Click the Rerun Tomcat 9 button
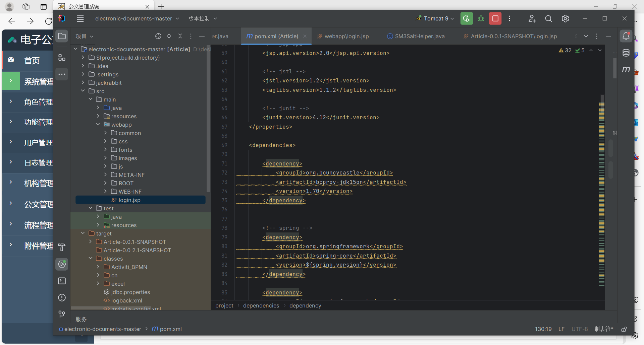Screen dimensions: 644x345 tap(466, 18)
